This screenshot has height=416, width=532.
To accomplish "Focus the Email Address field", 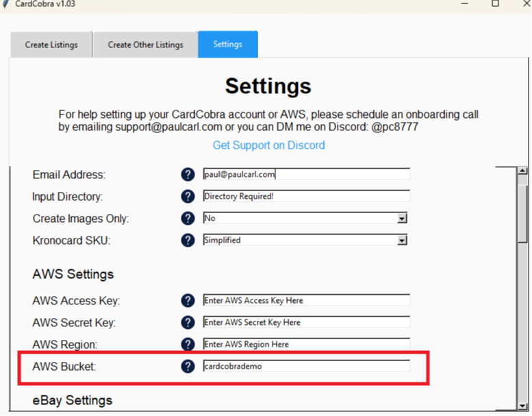I will [x=306, y=174].
